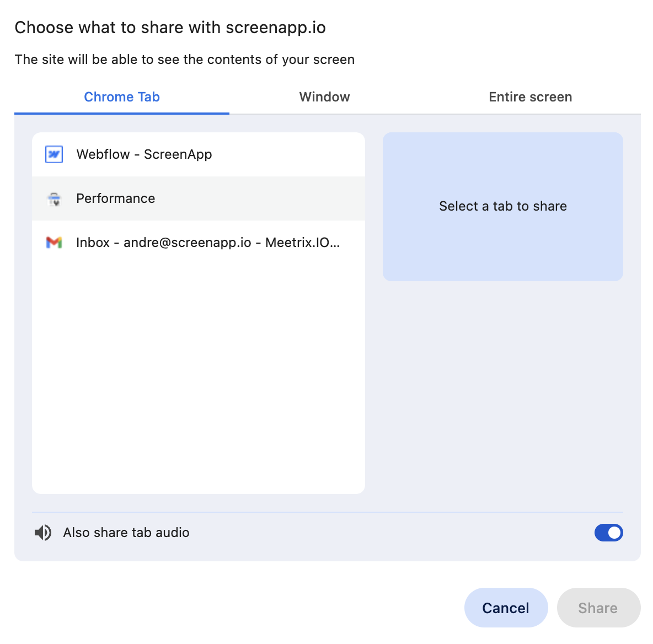This screenshot has height=644, width=653.
Task: Click the tab preview placeholder panel
Action: [502, 206]
